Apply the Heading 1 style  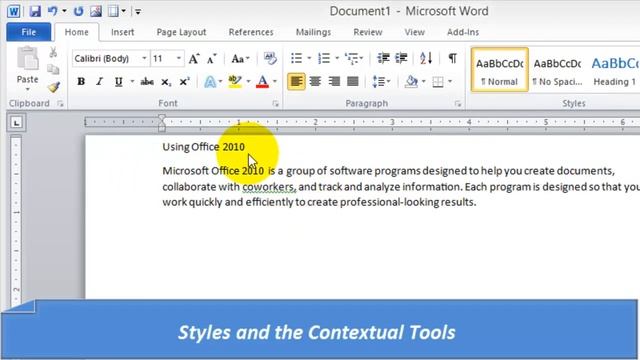click(x=614, y=70)
